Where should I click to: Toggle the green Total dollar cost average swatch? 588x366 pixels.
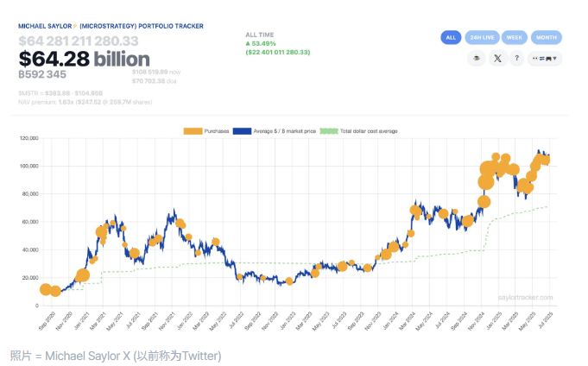[329, 131]
